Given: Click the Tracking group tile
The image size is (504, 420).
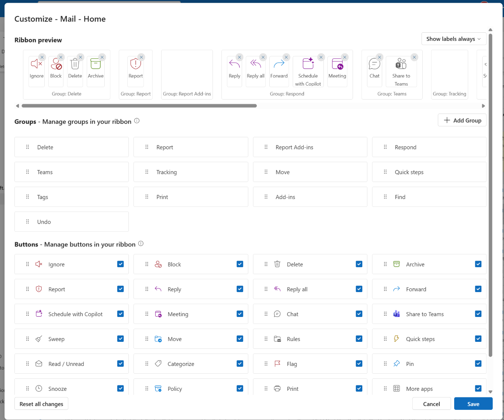Looking at the screenshot, I should pos(191,172).
